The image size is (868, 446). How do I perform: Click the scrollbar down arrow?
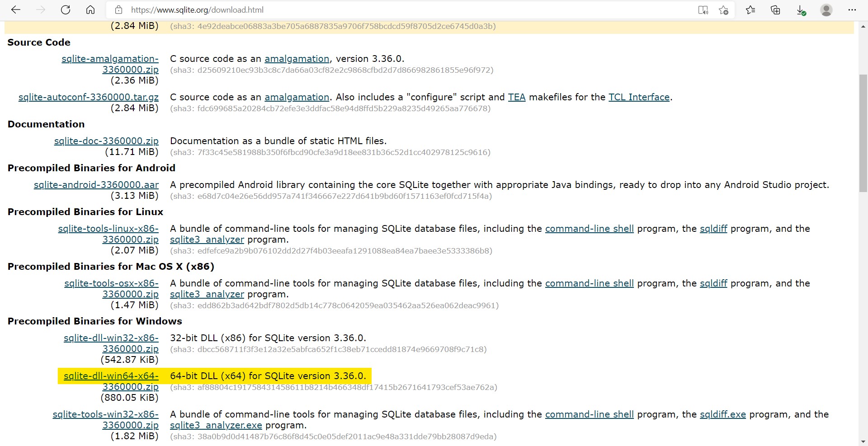(x=863, y=441)
